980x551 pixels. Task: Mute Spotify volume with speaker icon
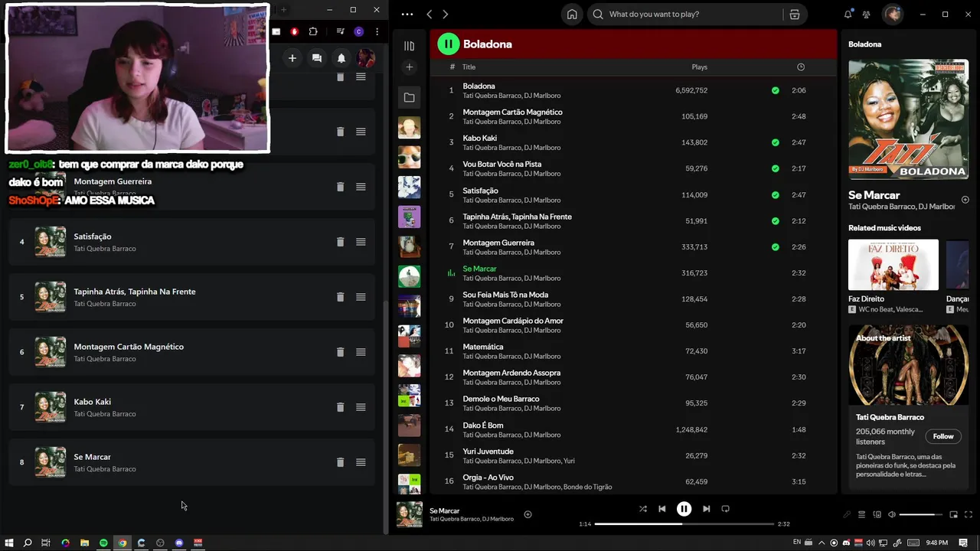click(892, 514)
